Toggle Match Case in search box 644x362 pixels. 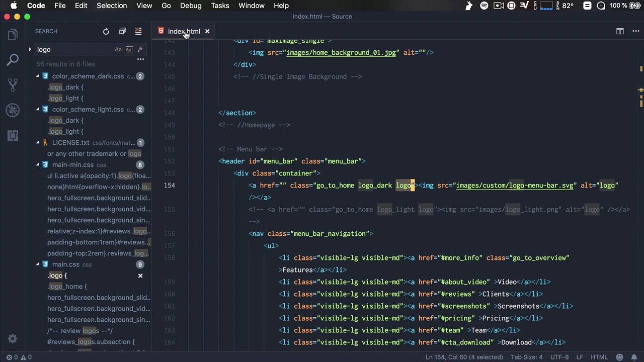tap(118, 49)
